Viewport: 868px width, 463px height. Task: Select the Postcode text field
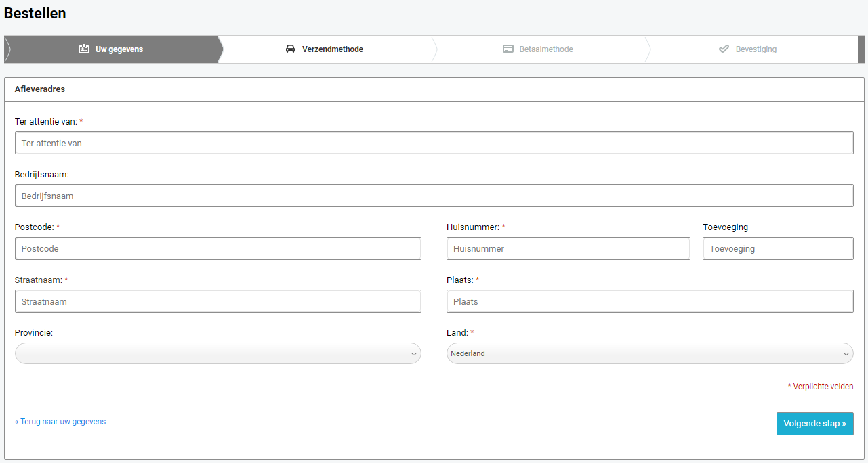(x=218, y=248)
